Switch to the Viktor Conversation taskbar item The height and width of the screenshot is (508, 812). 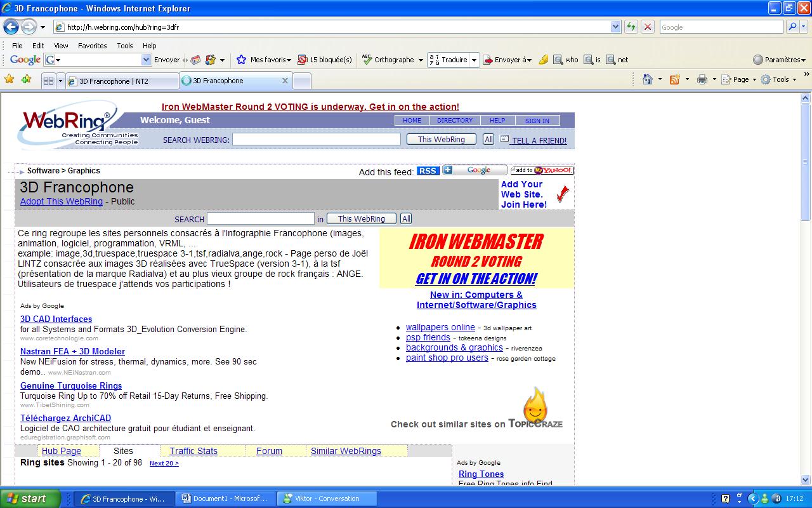(x=328, y=498)
